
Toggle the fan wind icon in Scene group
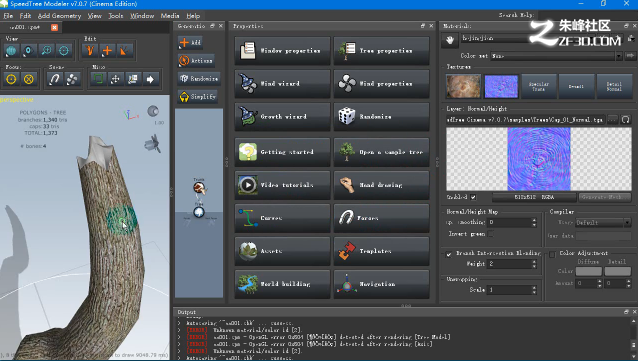pos(72,79)
